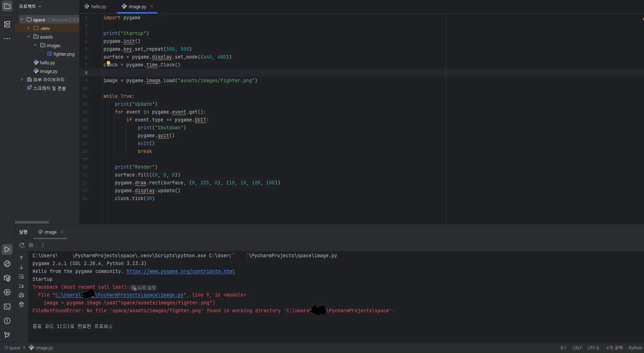Click the AI로 설명 explain button
The image size is (644, 353).
tap(143, 288)
